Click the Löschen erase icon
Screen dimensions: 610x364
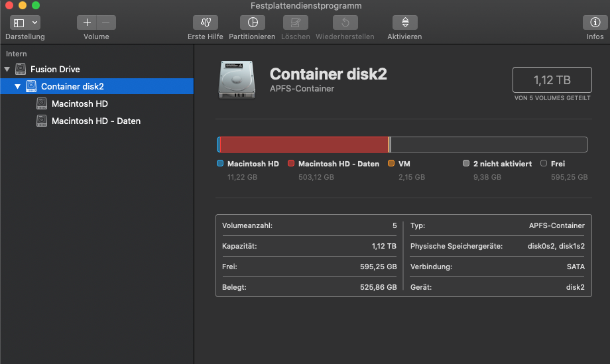pos(295,23)
